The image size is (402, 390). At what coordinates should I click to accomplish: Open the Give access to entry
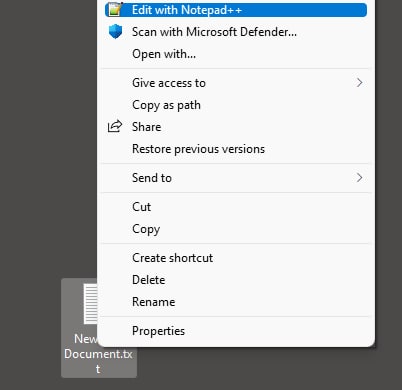tap(236, 83)
